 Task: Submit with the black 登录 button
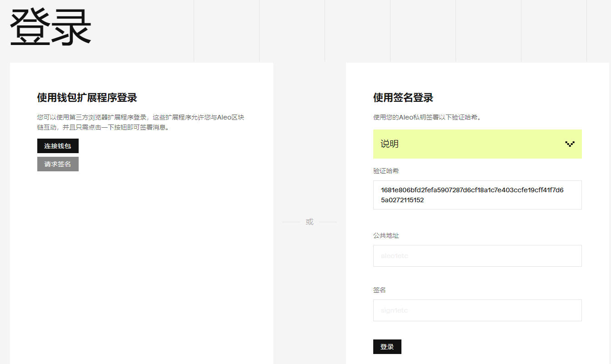pos(387,347)
